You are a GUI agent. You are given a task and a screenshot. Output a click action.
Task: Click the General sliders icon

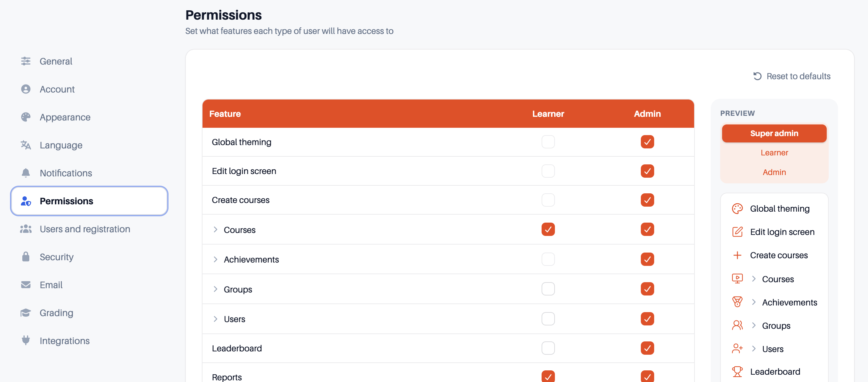[x=26, y=61]
